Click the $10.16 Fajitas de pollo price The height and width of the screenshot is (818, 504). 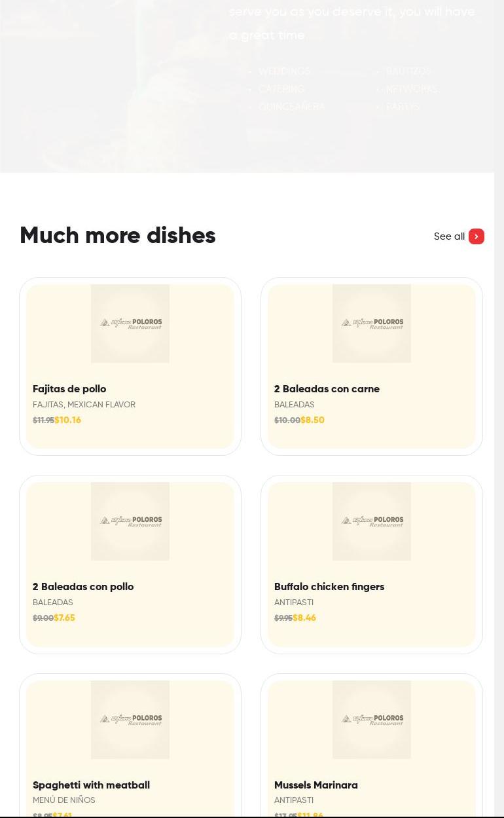click(68, 420)
